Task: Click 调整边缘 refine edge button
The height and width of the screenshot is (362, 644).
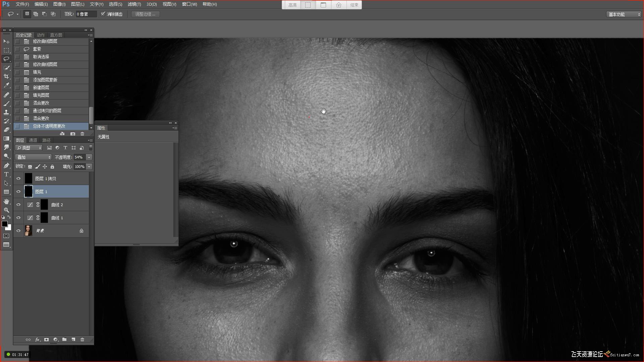Action: coord(145,14)
